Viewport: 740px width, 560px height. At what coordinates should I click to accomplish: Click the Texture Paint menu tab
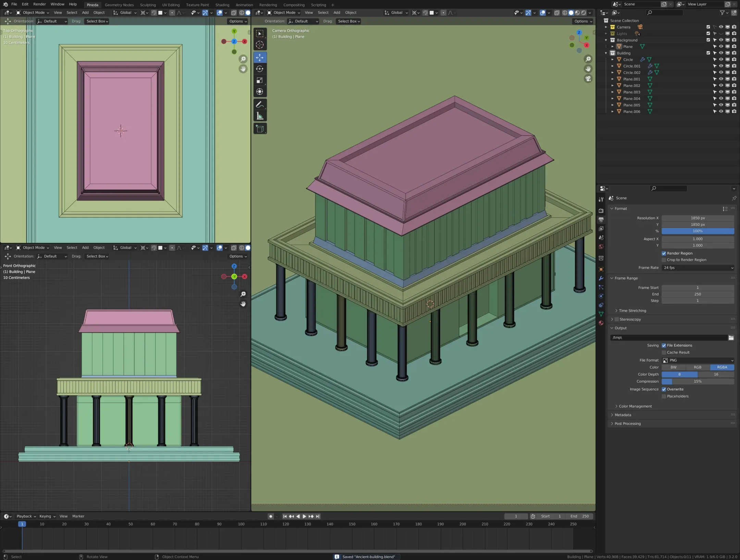[197, 5]
